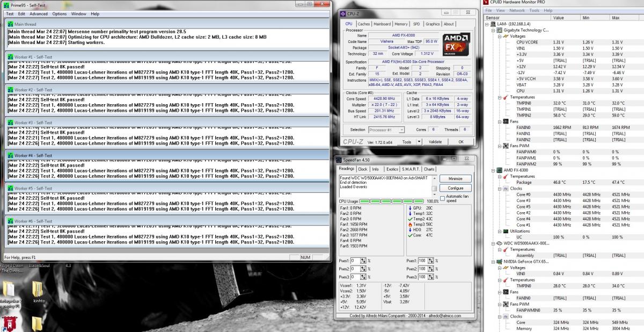Open the Memory tab in CPU-Z
This screenshot has width=644, height=332.
[x=401, y=24]
